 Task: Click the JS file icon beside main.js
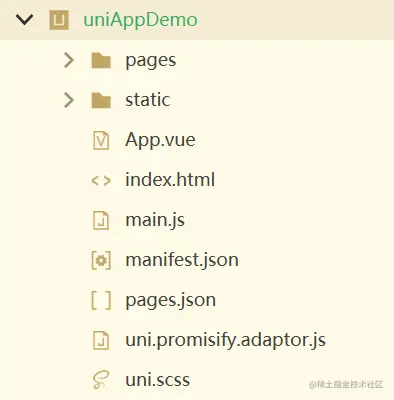(x=101, y=220)
